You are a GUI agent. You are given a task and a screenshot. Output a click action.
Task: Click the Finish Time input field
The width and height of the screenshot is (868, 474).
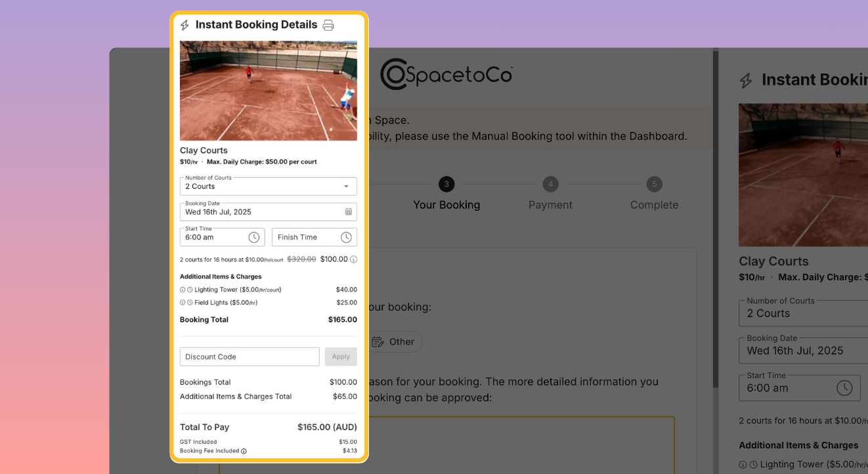(315, 237)
